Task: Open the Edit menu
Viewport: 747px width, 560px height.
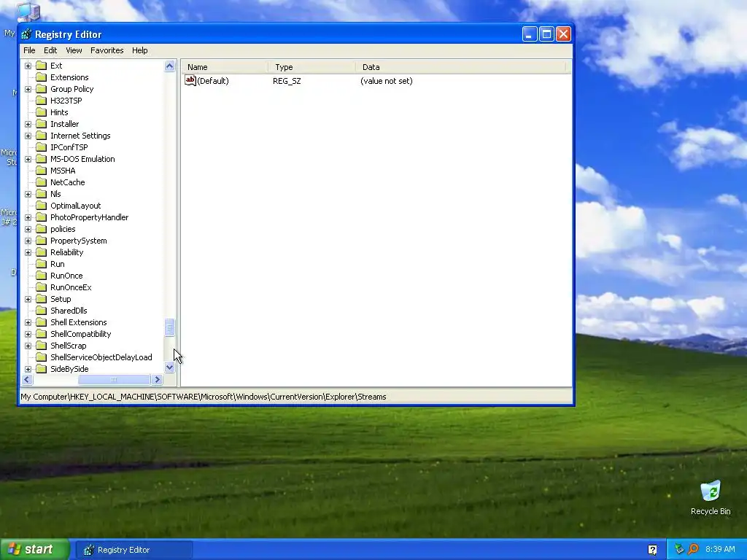Action: coord(50,50)
